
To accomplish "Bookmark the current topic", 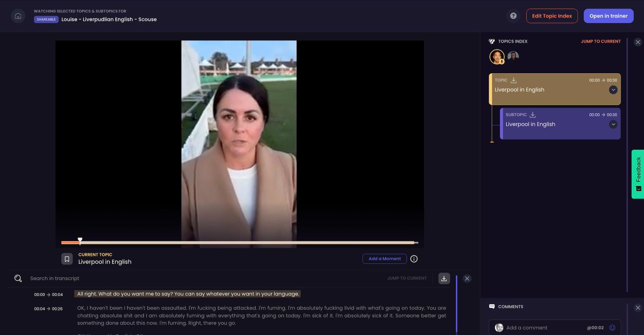I will pyautogui.click(x=67, y=259).
